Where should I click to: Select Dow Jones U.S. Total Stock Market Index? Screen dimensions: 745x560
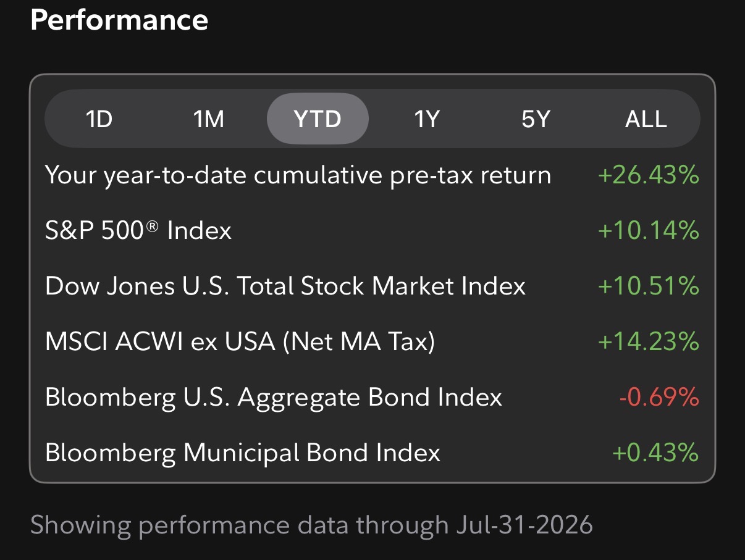(x=285, y=286)
